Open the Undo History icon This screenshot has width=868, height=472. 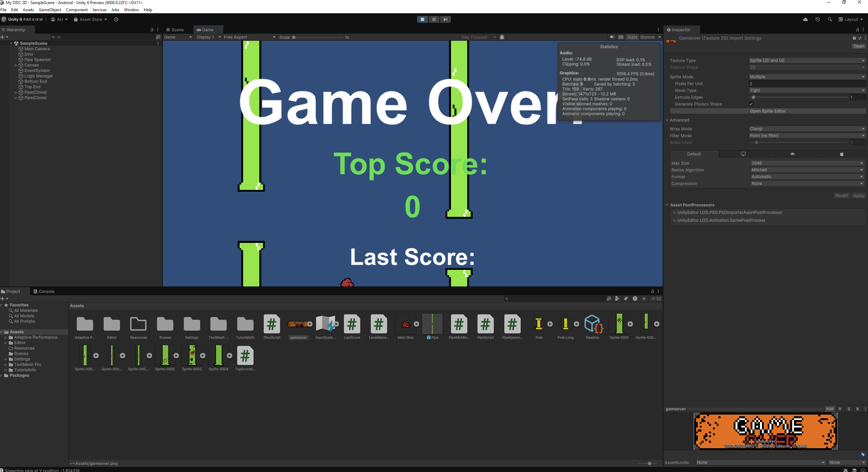point(817,19)
